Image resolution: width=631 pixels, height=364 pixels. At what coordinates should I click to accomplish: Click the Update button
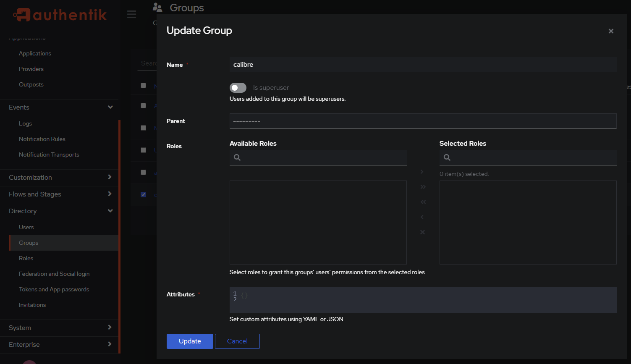click(190, 341)
